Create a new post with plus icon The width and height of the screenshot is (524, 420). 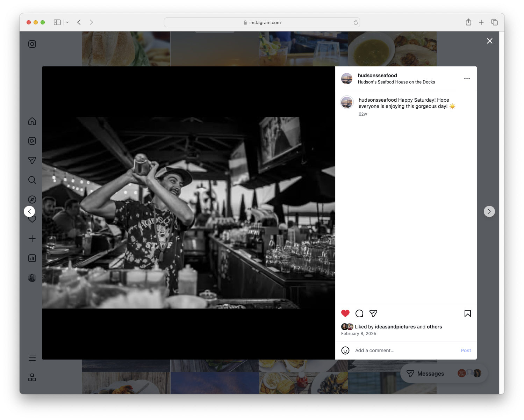coord(32,239)
